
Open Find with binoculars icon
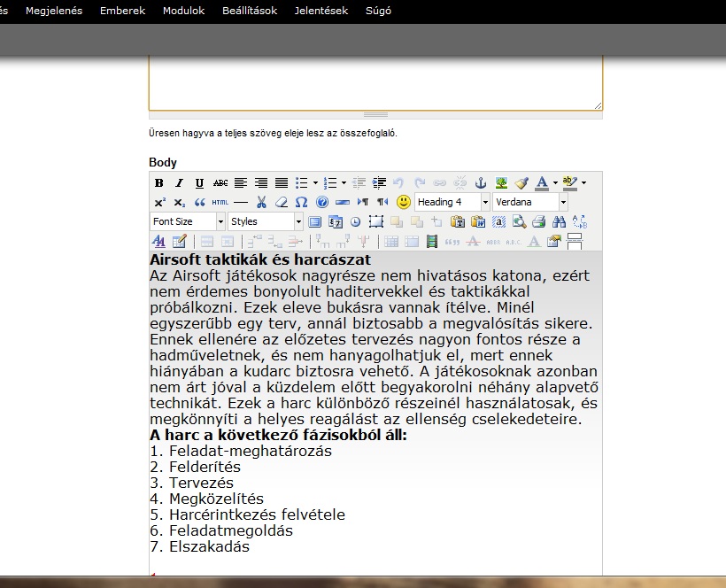pyautogui.click(x=560, y=221)
